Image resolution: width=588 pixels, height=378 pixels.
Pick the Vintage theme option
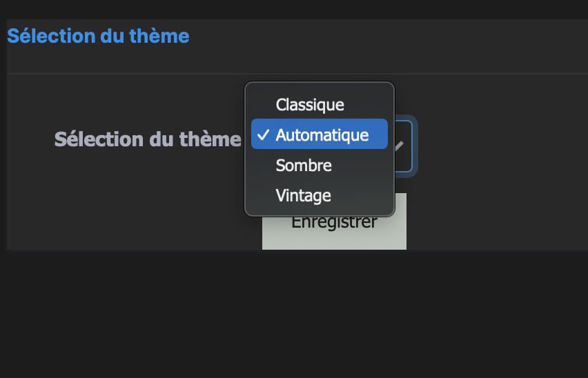304,196
